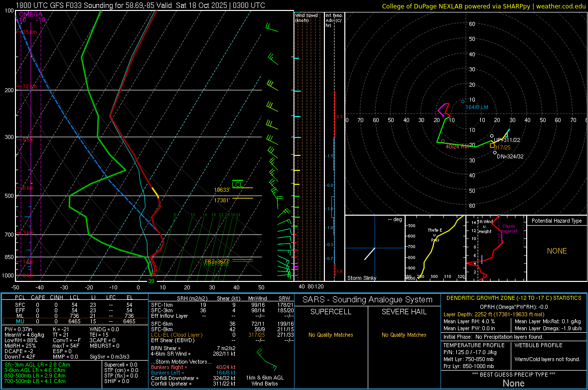Click the CINH column header
This screenshot has height=390, width=588.
56,297
